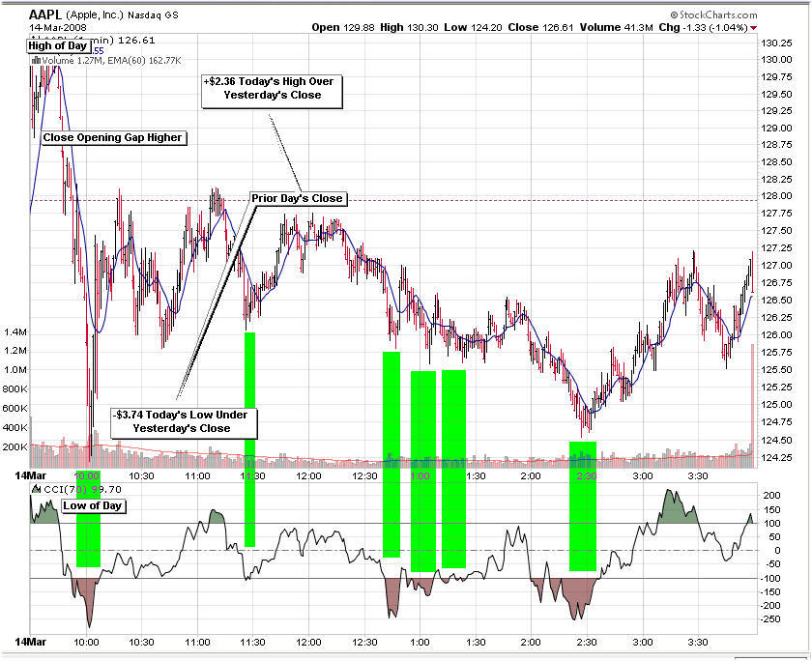Click the "-$3.74 Today's Low Under Yesterday's Close" box
The image size is (812, 661).
click(x=184, y=423)
